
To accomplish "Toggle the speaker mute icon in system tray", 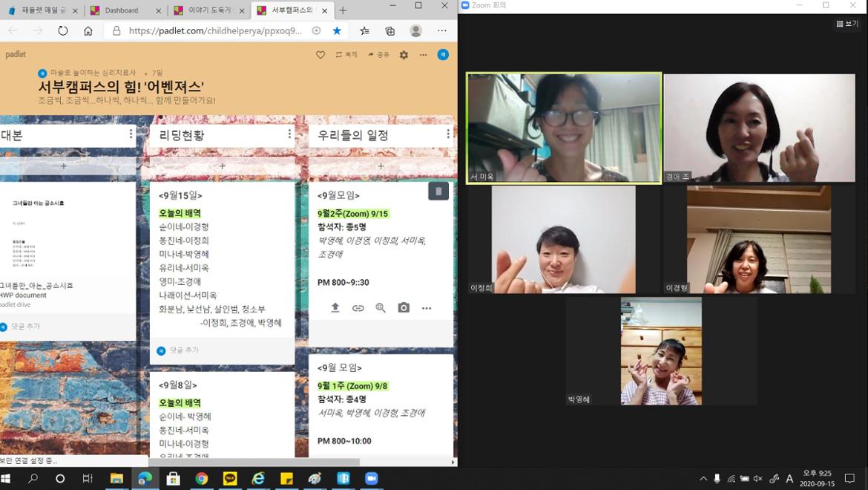I will tap(759, 479).
